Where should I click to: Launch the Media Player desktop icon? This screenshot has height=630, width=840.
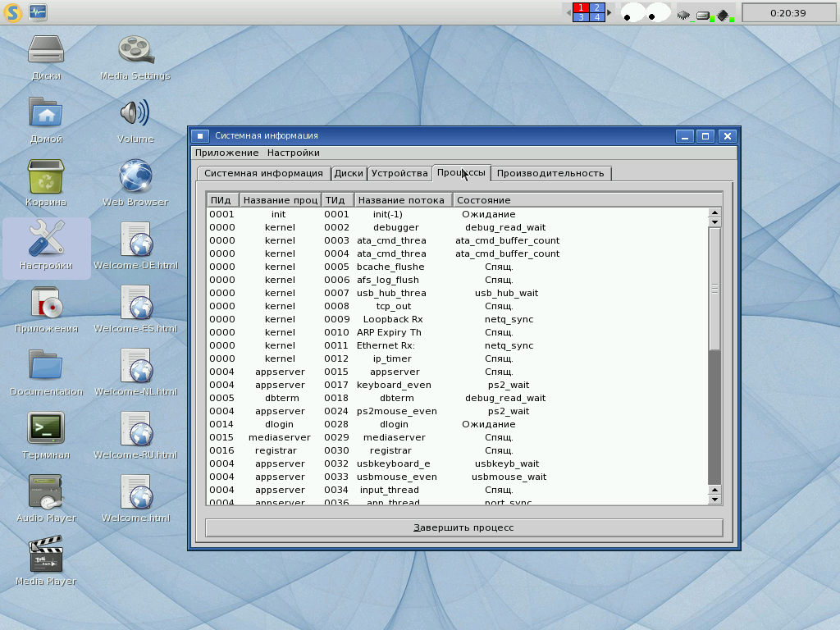(46, 555)
